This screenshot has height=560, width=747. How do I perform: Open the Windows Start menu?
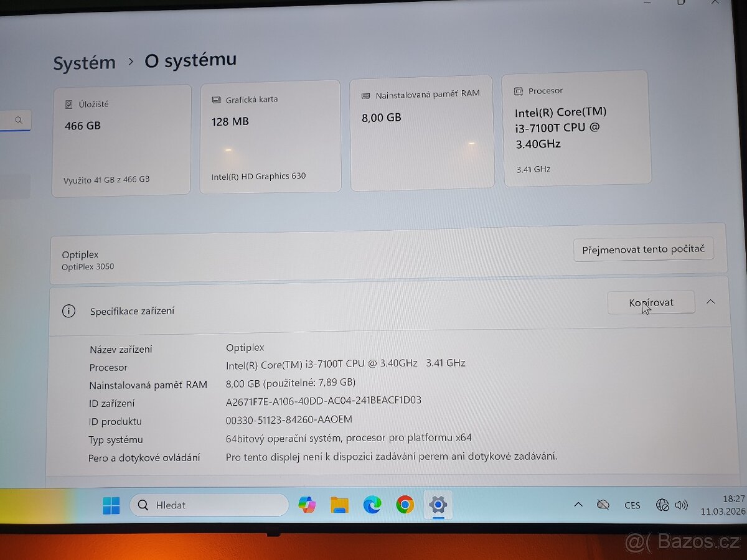point(111,505)
